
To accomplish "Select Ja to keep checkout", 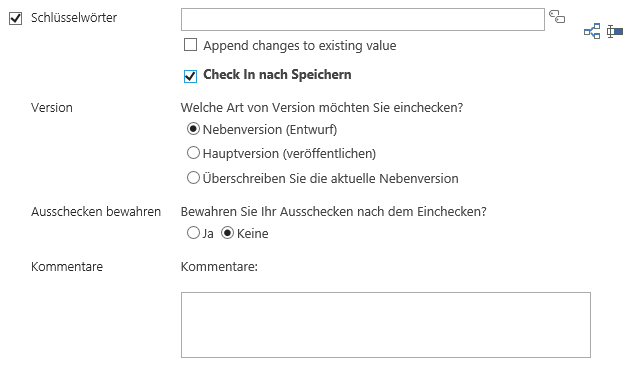I will tap(193, 233).
